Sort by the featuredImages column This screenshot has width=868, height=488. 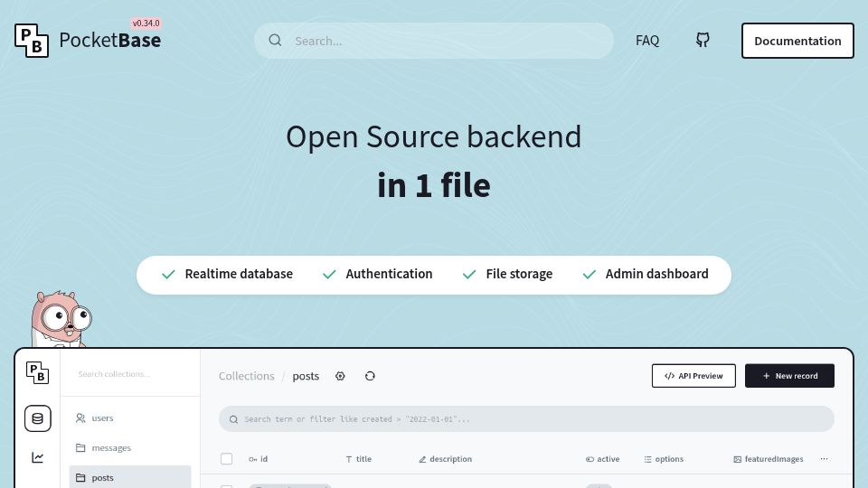pos(769,459)
